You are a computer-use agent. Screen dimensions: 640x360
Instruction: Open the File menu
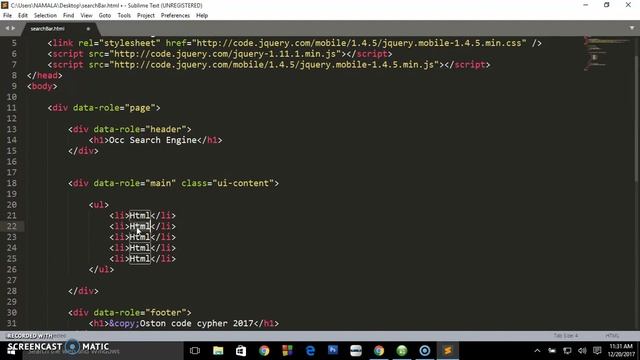[7, 16]
